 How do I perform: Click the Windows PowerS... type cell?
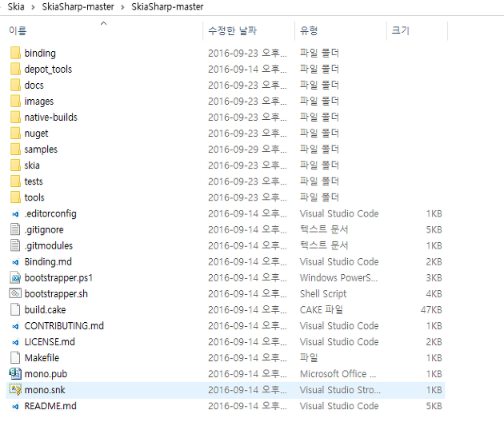(338, 278)
